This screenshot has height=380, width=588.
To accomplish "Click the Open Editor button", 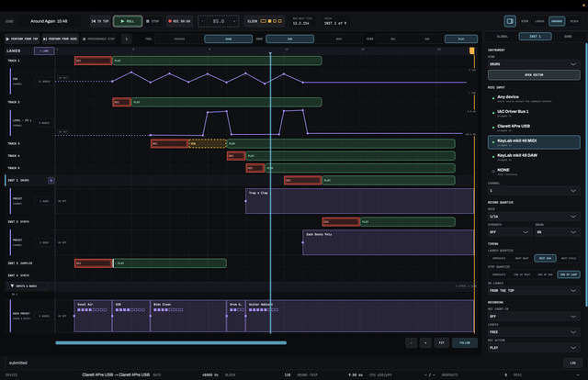I will (534, 75).
